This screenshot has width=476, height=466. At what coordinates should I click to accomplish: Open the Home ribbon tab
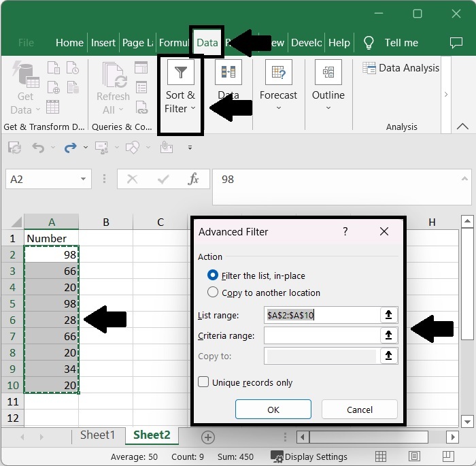pos(69,43)
